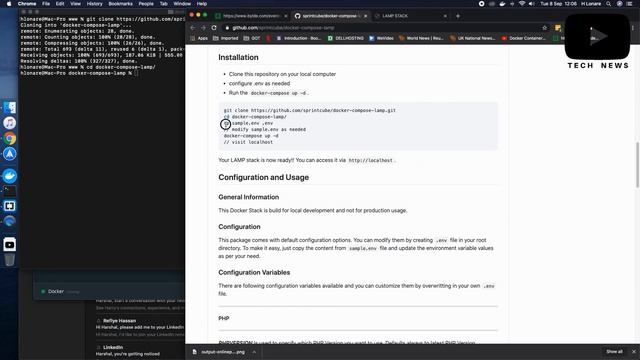Click the git clone command line in code block
This screenshot has height=360, width=640.
309,110
